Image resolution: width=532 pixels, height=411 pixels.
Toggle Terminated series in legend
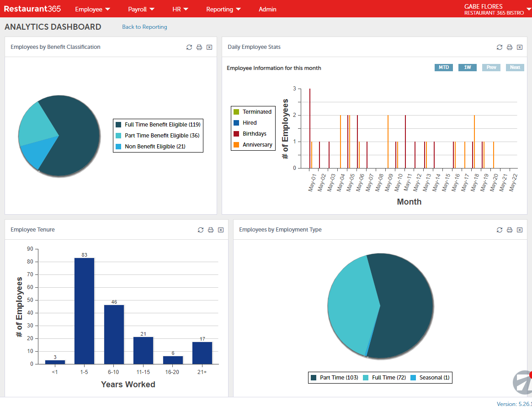tap(253, 112)
